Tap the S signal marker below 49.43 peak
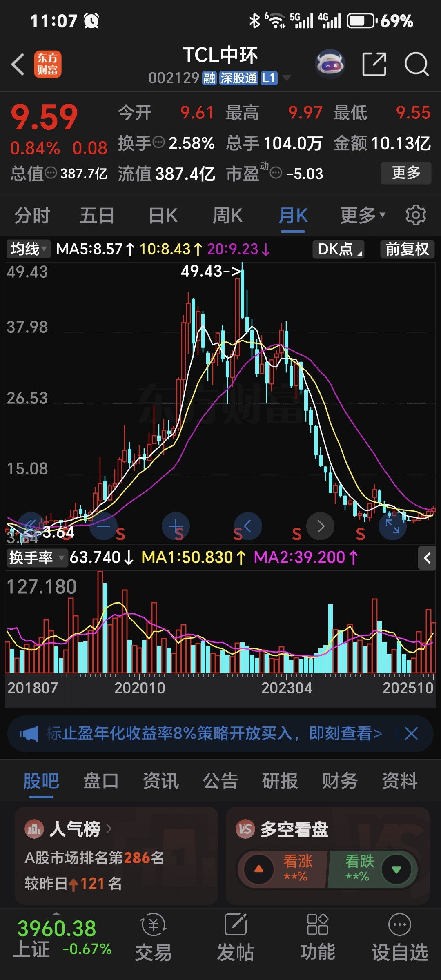The height and width of the screenshot is (980, 441). click(238, 534)
